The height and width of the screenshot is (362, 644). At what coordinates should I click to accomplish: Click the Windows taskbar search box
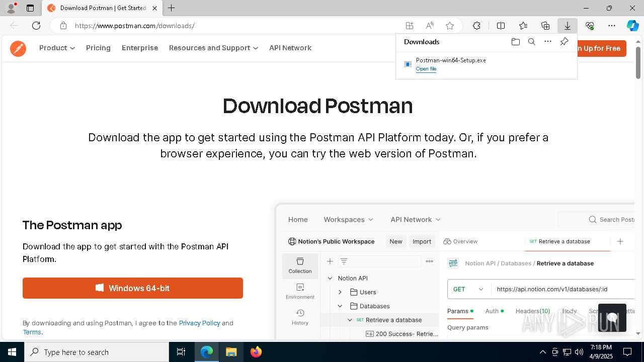(97, 352)
